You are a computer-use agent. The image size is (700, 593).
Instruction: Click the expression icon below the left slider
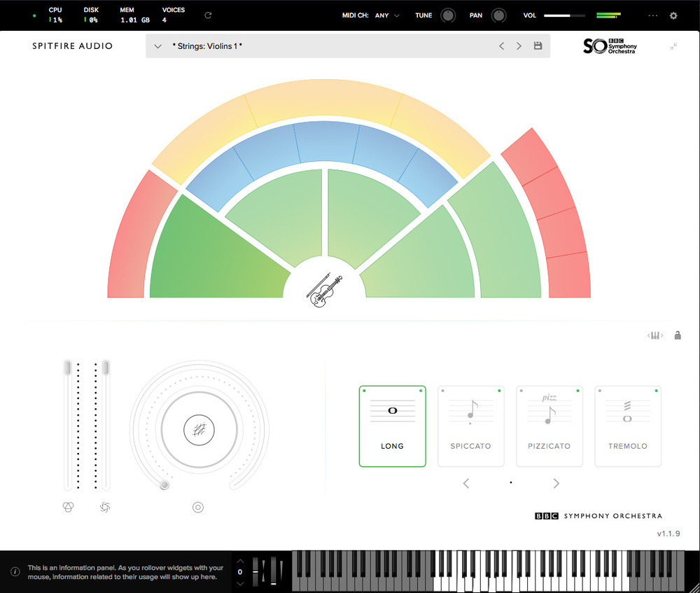click(68, 507)
